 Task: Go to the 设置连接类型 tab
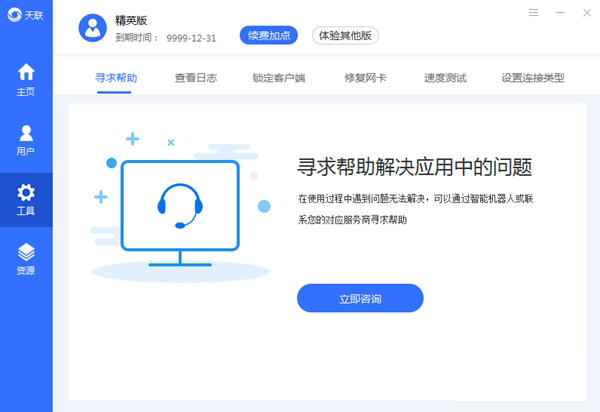(533, 77)
